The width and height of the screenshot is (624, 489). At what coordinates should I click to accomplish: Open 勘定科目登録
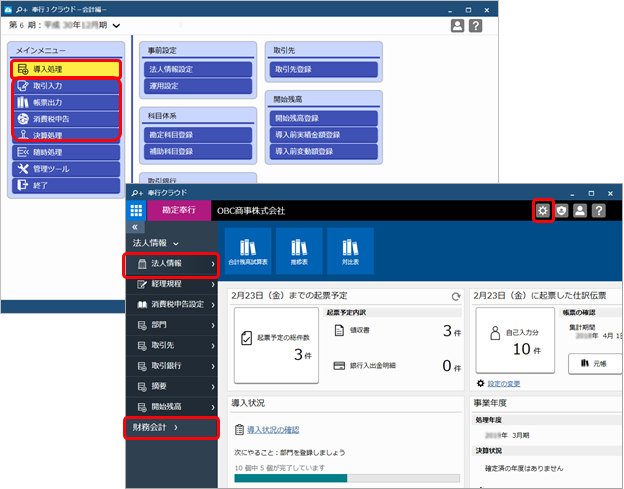pos(198,135)
